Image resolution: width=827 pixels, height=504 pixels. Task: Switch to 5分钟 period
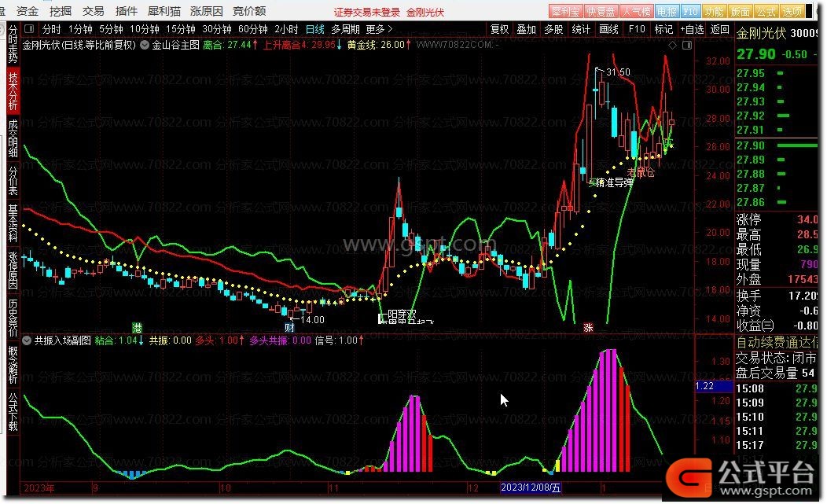tap(111, 29)
